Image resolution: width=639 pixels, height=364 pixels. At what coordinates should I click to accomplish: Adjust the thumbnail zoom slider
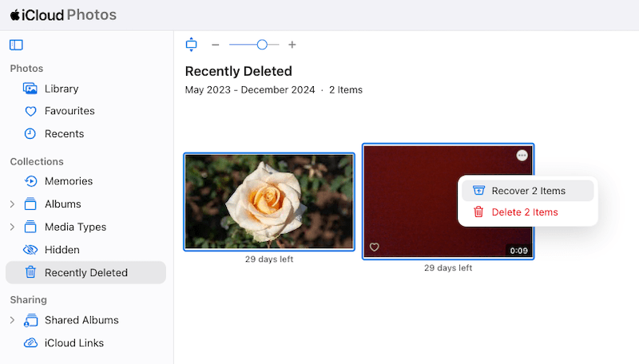pyautogui.click(x=262, y=45)
